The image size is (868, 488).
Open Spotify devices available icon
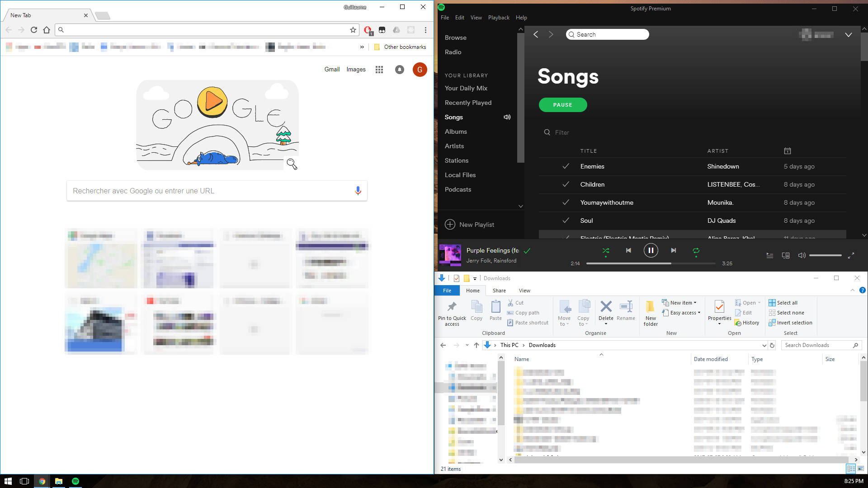pos(786,255)
